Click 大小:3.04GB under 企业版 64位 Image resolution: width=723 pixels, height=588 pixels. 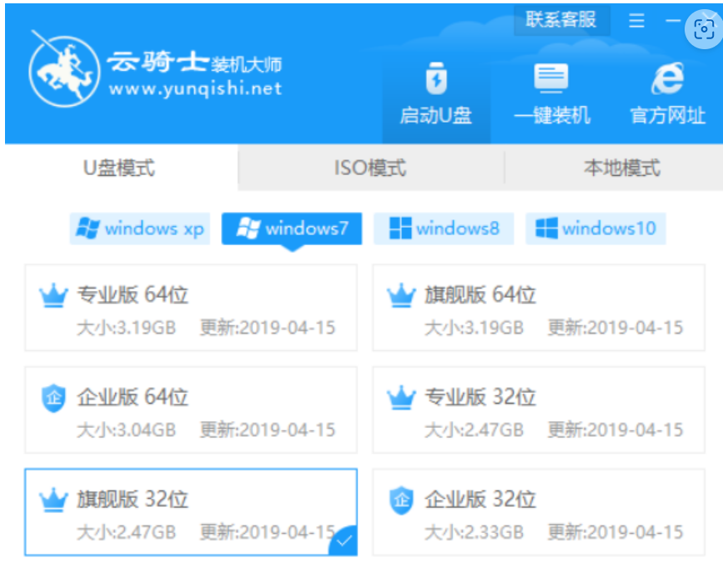[127, 430]
